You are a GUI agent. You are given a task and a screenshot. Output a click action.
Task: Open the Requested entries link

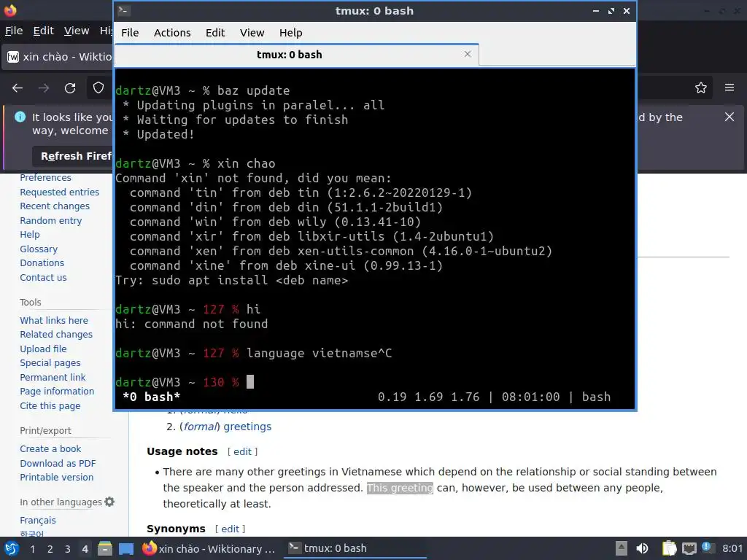(x=60, y=192)
